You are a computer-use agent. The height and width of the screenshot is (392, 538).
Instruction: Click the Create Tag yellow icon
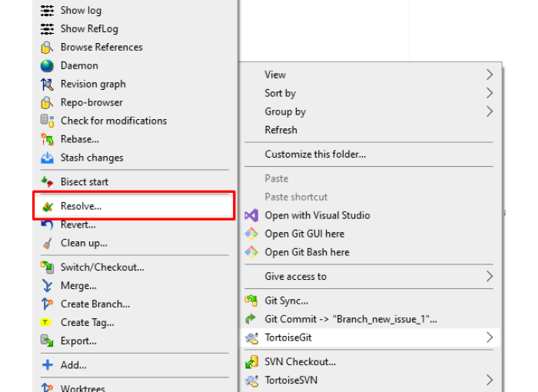click(46, 322)
